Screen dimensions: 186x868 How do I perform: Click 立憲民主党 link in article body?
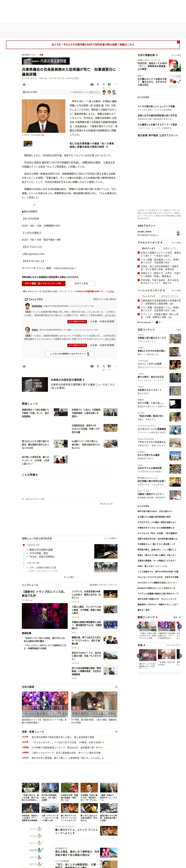[109, 162]
